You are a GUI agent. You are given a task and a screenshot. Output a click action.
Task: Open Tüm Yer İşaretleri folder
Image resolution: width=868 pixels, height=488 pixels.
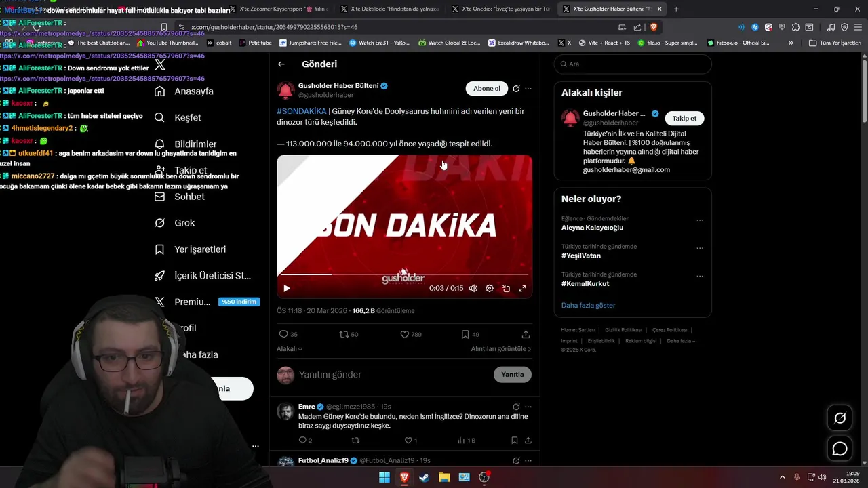click(835, 43)
